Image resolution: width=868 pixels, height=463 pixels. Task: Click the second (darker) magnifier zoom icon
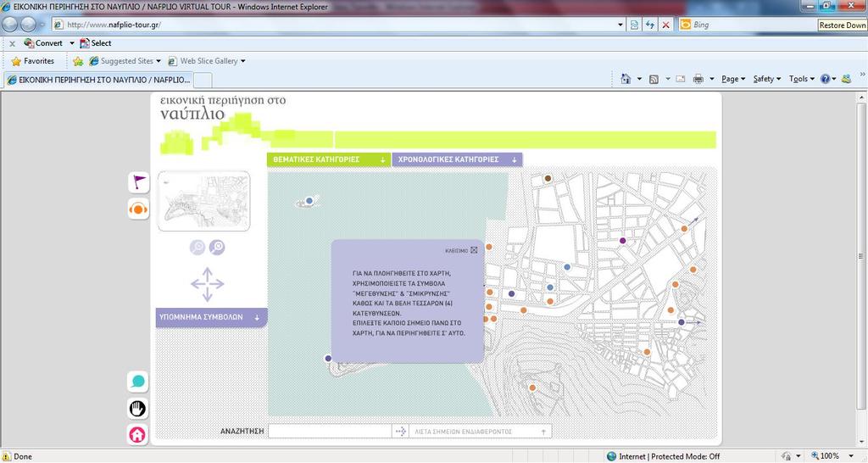coord(217,247)
